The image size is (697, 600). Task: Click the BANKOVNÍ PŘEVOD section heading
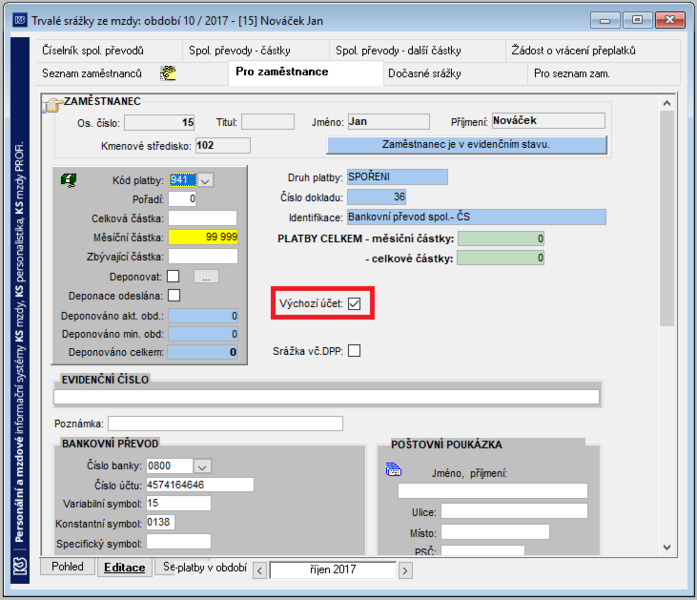110,444
